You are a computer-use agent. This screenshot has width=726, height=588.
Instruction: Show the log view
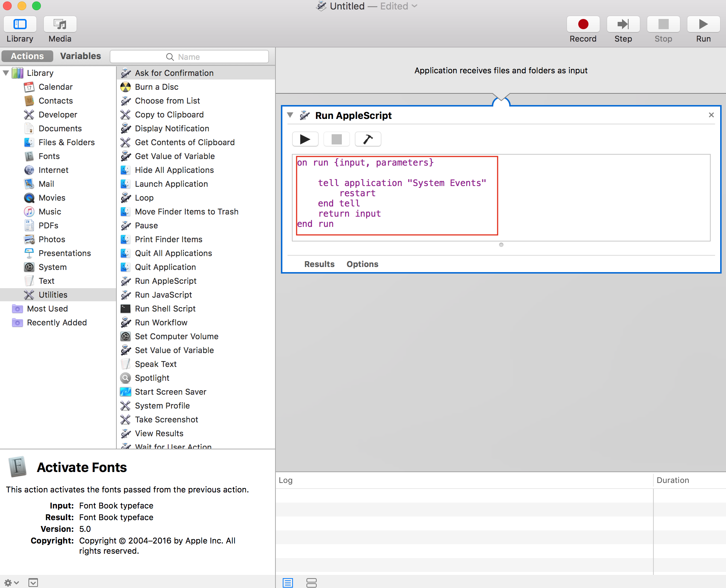point(288,583)
